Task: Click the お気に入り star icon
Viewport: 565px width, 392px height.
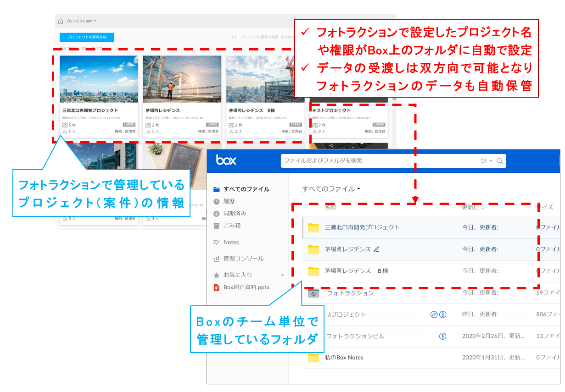Action: tap(217, 275)
